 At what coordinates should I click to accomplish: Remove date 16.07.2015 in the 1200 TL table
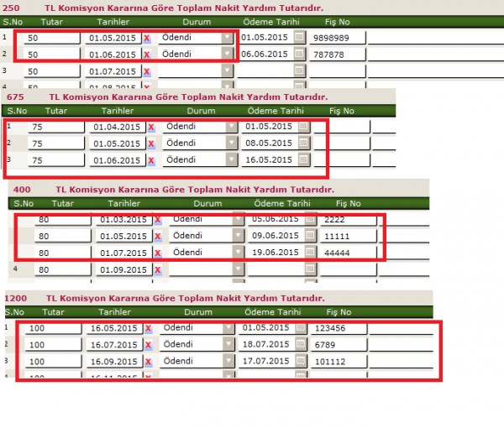click(148, 345)
